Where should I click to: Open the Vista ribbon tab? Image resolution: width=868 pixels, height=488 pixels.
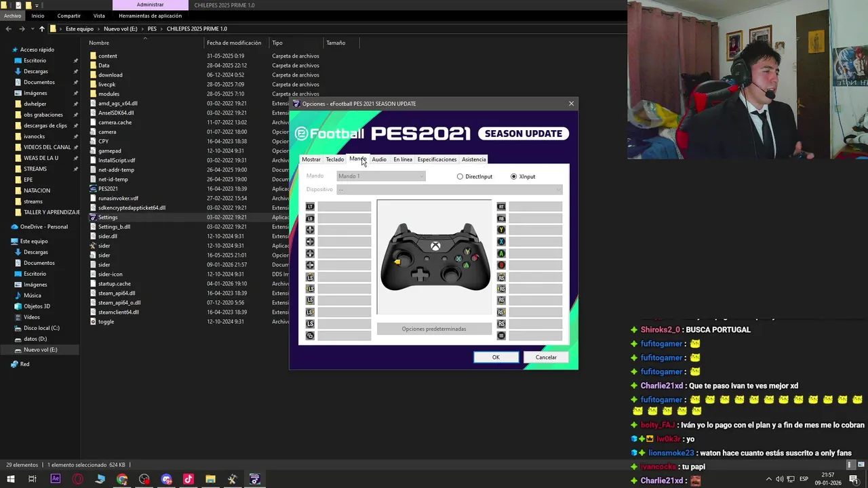(99, 16)
